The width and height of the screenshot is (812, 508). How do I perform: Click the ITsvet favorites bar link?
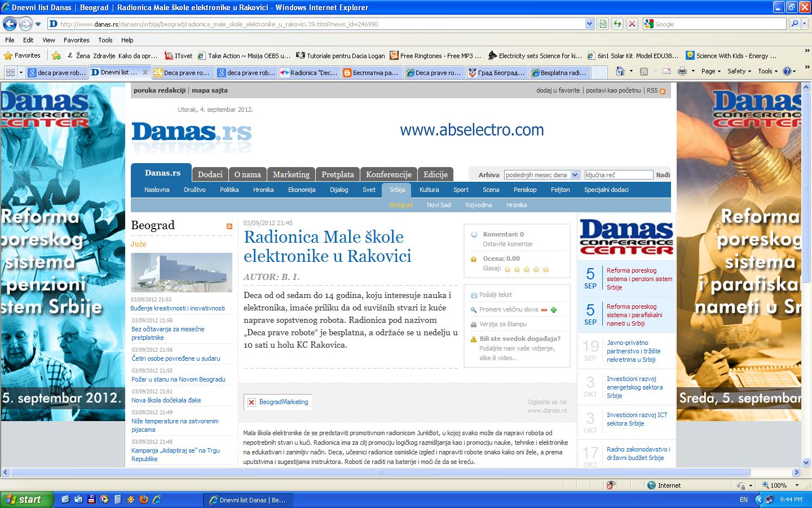tap(178, 55)
